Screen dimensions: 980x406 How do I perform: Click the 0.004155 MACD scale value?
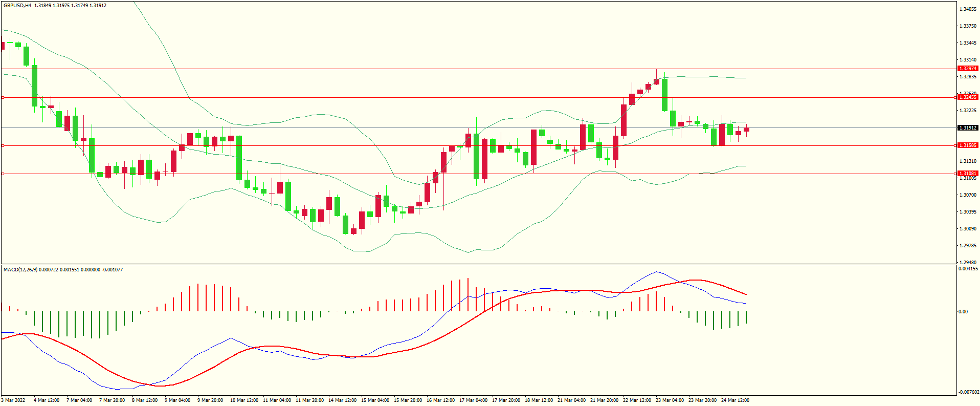[968, 269]
